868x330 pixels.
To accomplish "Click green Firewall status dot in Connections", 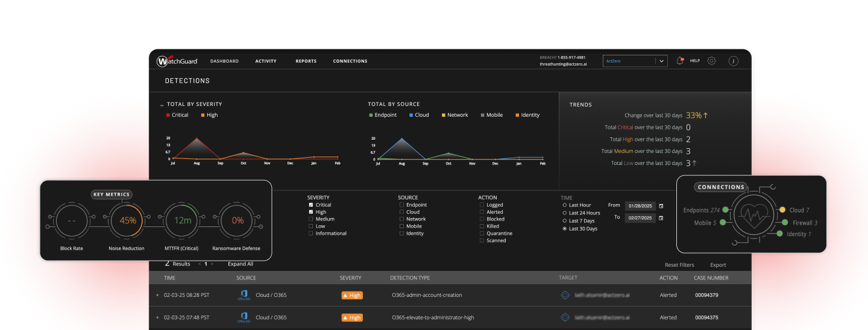I will 786,223.
